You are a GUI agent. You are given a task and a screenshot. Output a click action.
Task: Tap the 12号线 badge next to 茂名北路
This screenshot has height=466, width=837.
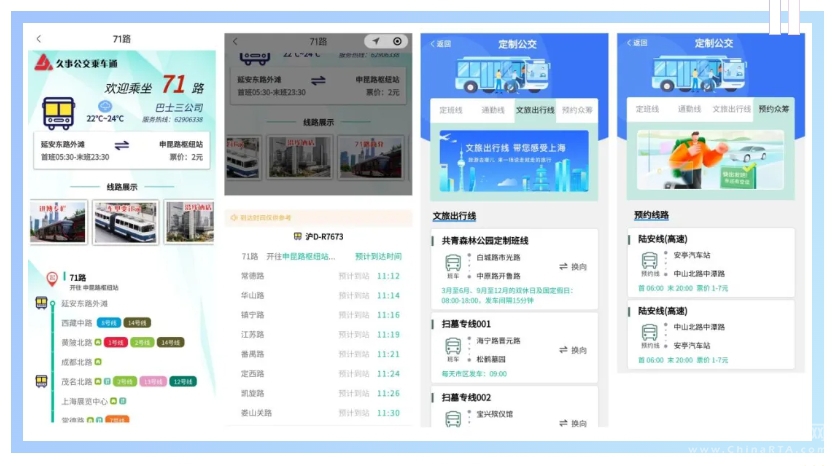point(182,381)
